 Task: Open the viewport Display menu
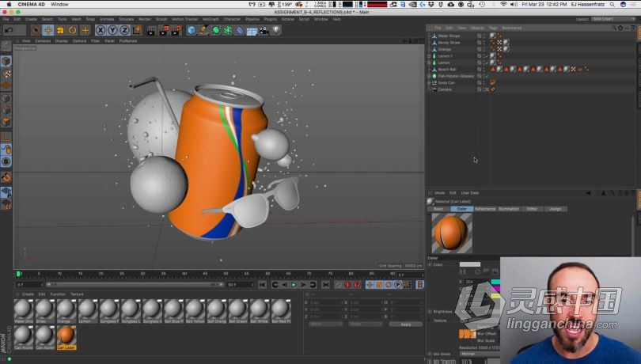click(x=61, y=41)
